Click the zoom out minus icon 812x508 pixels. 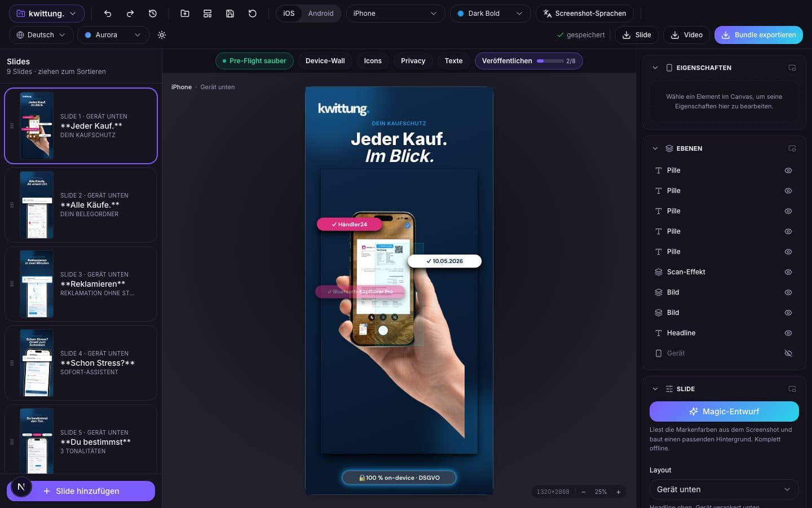[x=584, y=492]
